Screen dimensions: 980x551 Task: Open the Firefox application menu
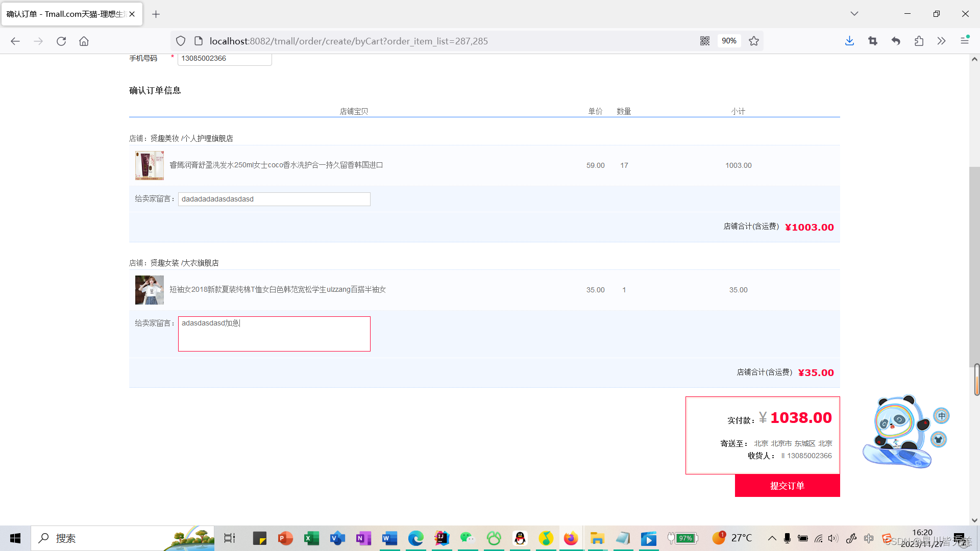[965, 40]
